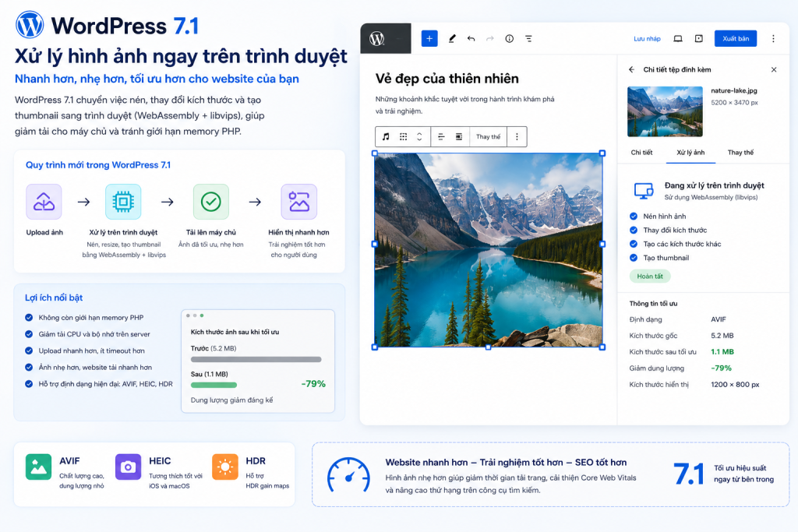Click the align icon in block toolbar
The image size is (798, 532).
441,137
